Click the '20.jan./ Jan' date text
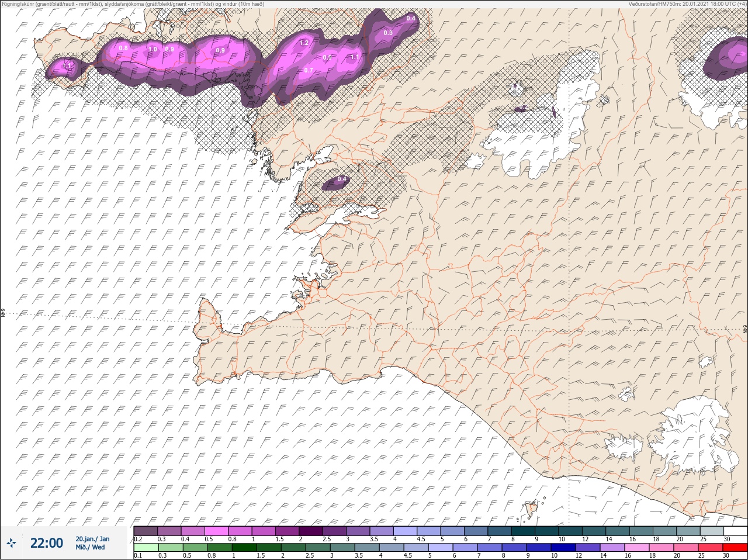The image size is (748, 560). pyautogui.click(x=92, y=539)
